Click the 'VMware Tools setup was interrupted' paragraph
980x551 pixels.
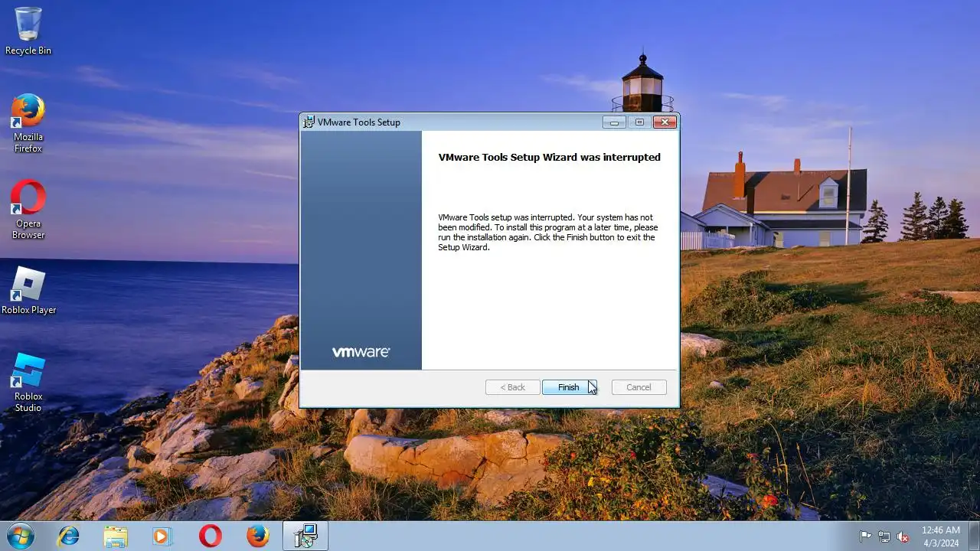click(x=548, y=232)
